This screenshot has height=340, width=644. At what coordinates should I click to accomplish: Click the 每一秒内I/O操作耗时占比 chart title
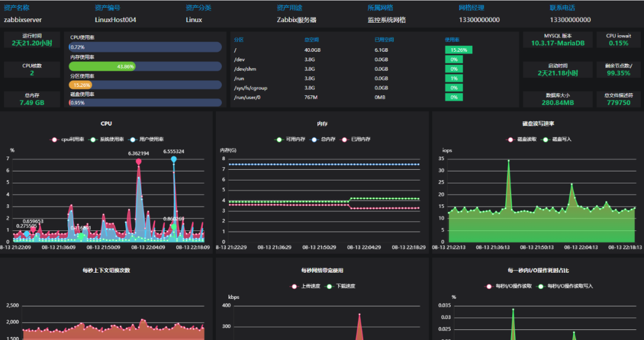(x=538, y=270)
